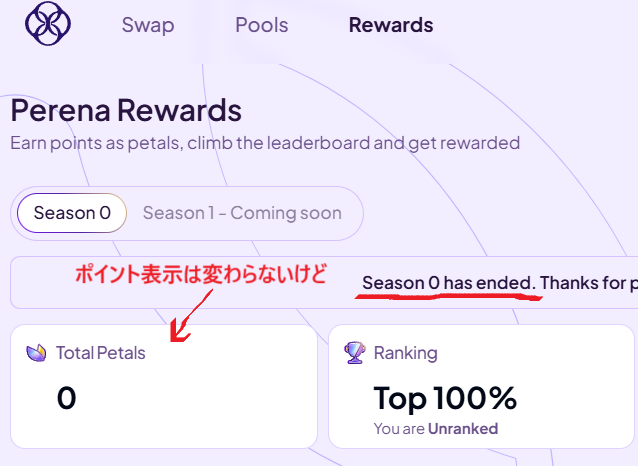Screen dimensions: 638x466
Task: Click the Unranked status text
Action: [463, 429]
